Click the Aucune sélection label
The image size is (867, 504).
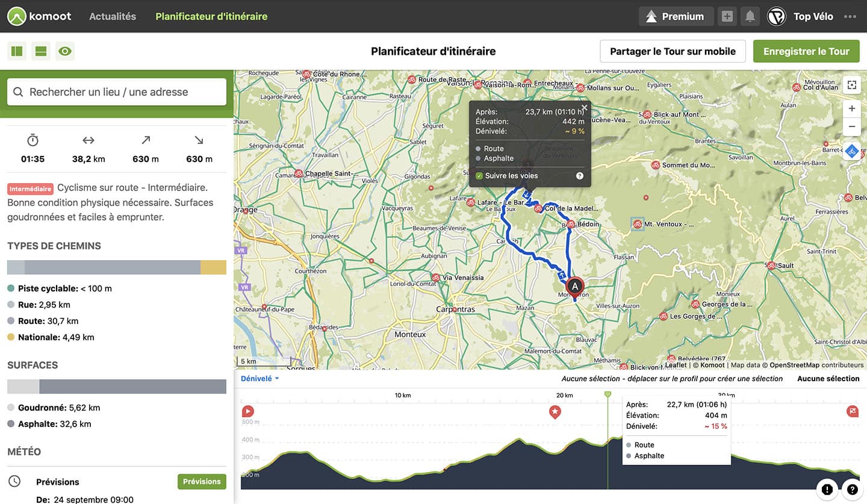828,379
